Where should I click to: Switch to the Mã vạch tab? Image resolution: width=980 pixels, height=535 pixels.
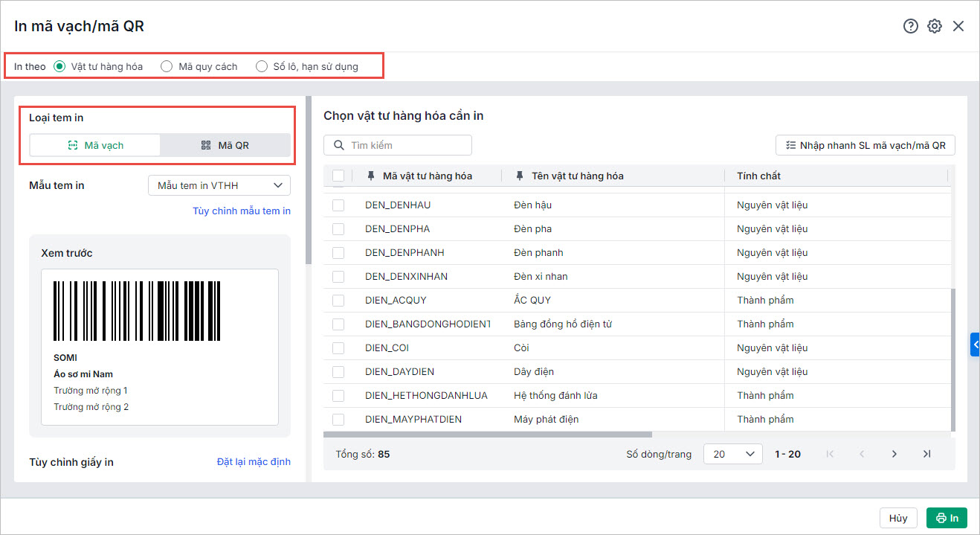[x=95, y=145]
